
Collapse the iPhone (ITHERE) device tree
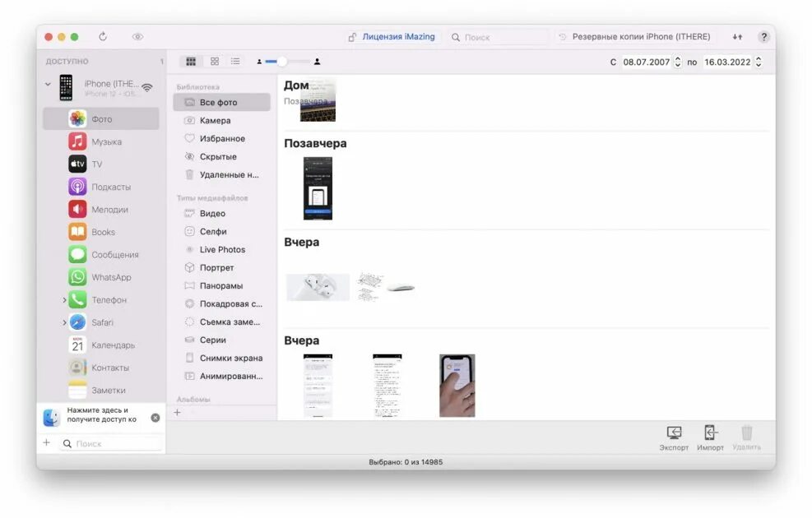tap(49, 84)
